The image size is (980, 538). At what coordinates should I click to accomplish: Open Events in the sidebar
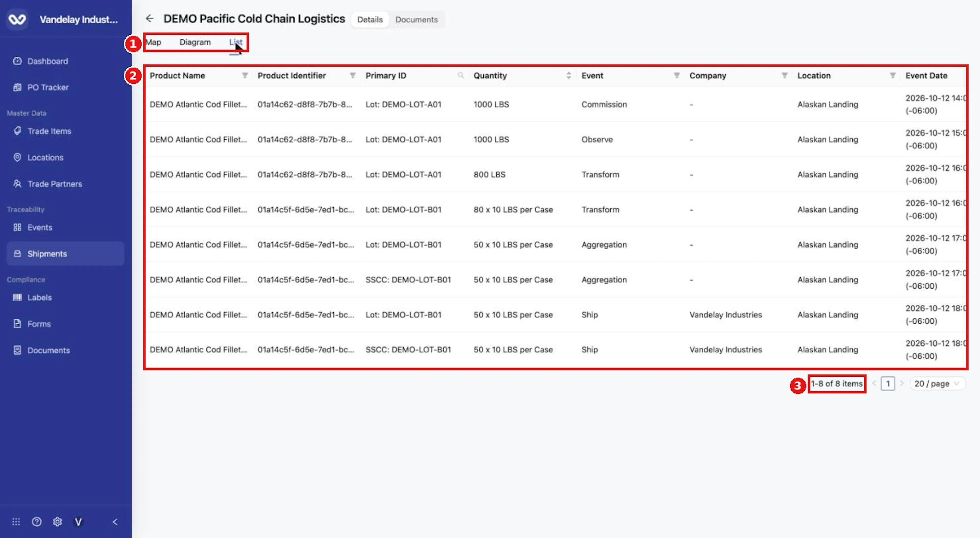[65, 227]
